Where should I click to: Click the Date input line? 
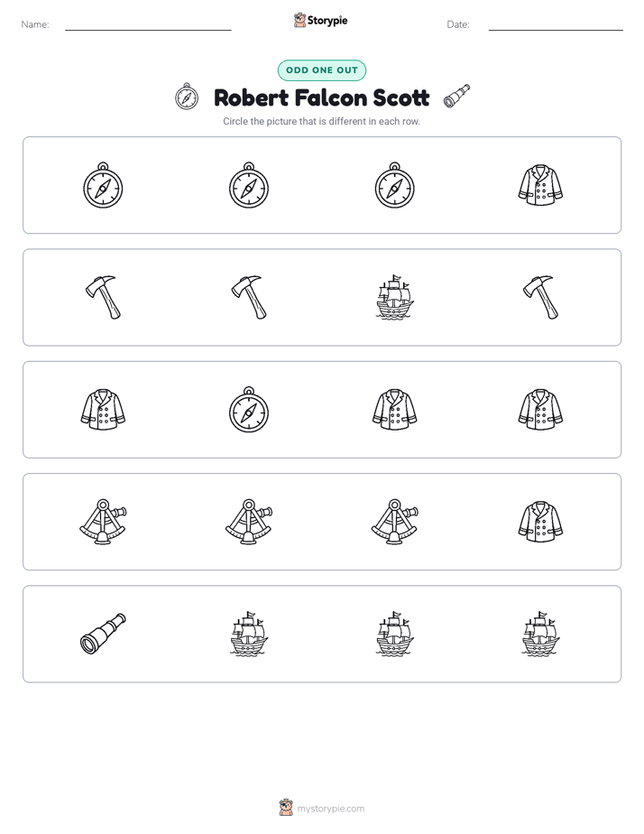pyautogui.click(x=556, y=26)
